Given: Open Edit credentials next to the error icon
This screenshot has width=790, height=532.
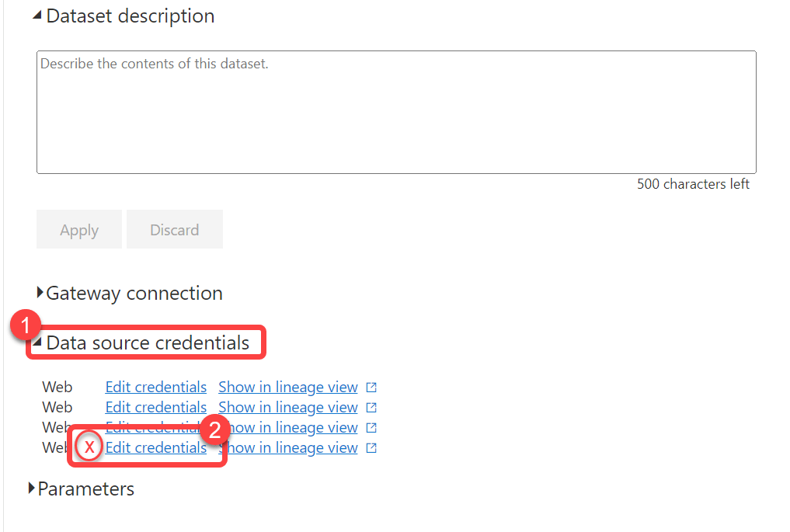Looking at the screenshot, I should click(155, 448).
